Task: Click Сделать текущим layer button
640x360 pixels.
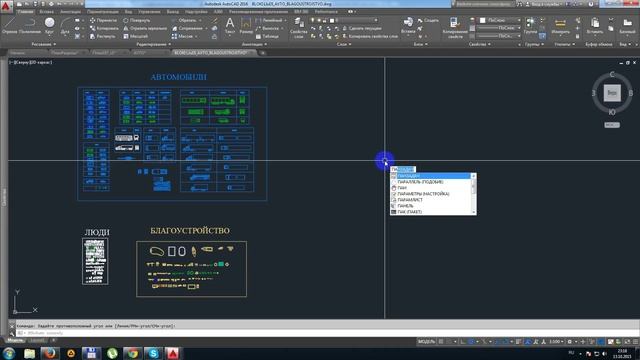Action: click(x=362, y=28)
